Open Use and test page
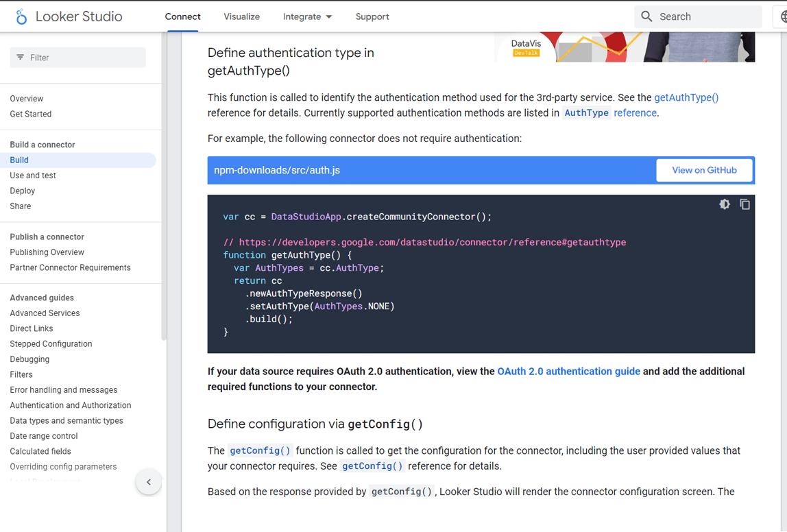This screenshot has height=532, width=787. (x=33, y=175)
